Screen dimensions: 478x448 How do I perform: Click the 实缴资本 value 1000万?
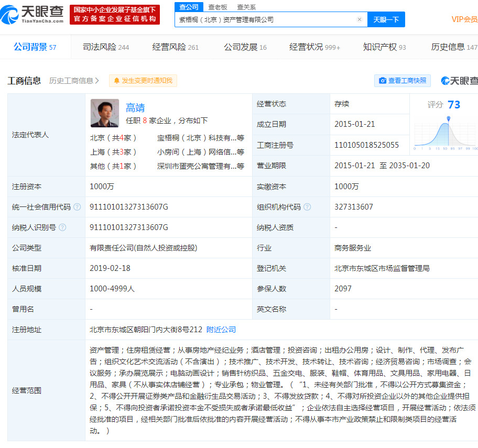[x=346, y=187]
